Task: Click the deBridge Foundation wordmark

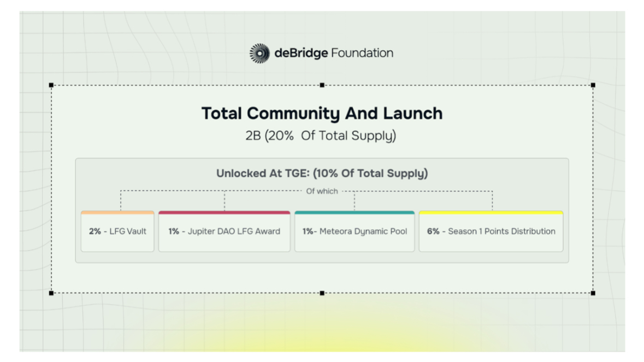Action: pos(334,53)
